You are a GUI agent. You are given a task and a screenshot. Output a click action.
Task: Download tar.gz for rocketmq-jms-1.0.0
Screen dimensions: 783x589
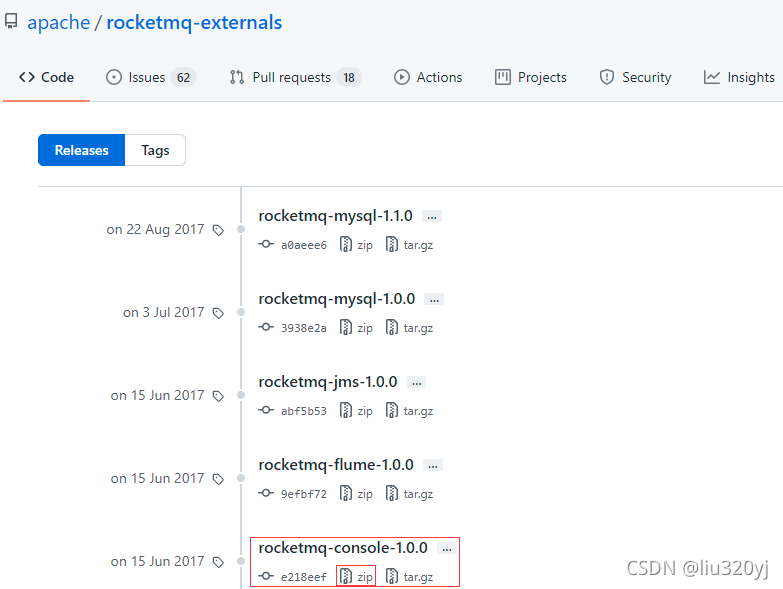409,410
